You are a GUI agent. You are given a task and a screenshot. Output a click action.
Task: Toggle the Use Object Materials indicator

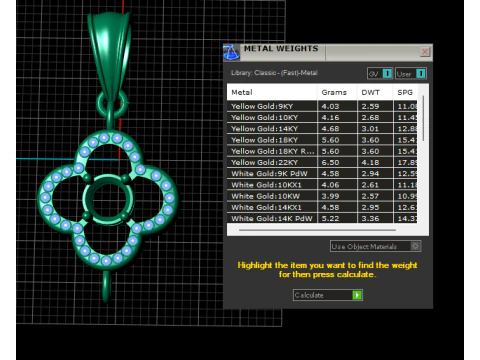(x=415, y=246)
